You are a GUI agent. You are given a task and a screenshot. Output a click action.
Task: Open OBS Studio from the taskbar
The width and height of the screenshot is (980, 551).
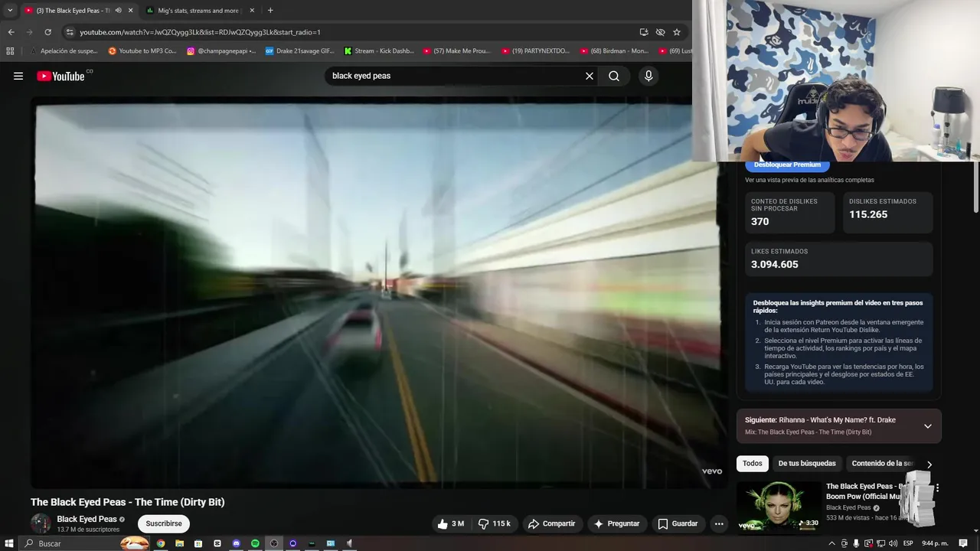click(x=274, y=543)
